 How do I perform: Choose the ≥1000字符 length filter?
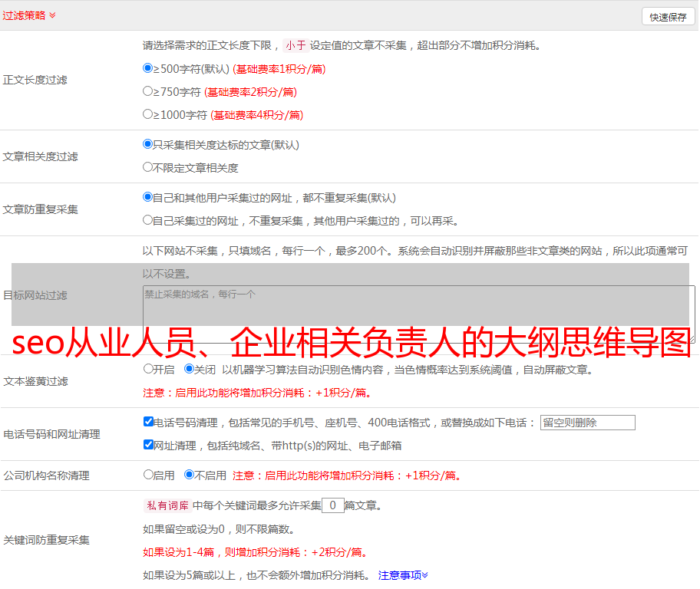pos(148,114)
